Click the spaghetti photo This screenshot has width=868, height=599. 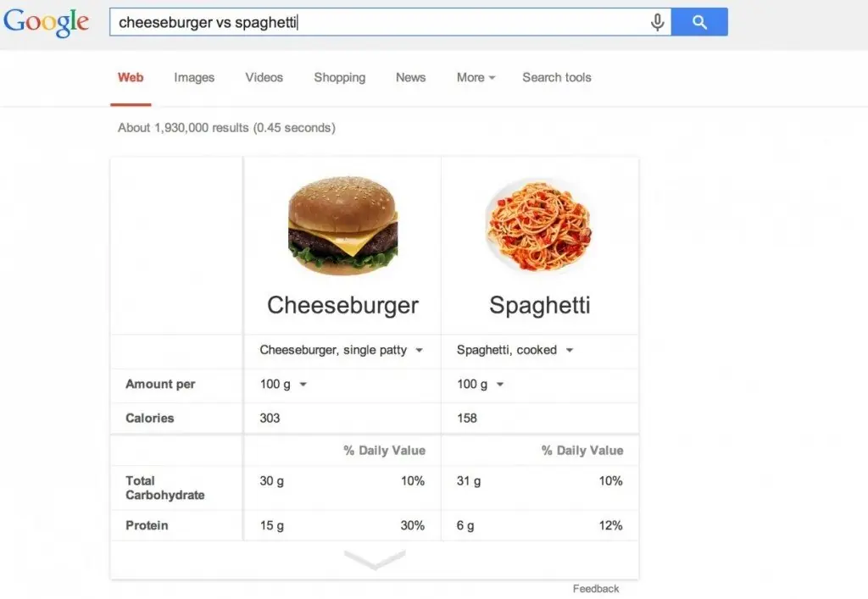click(540, 222)
